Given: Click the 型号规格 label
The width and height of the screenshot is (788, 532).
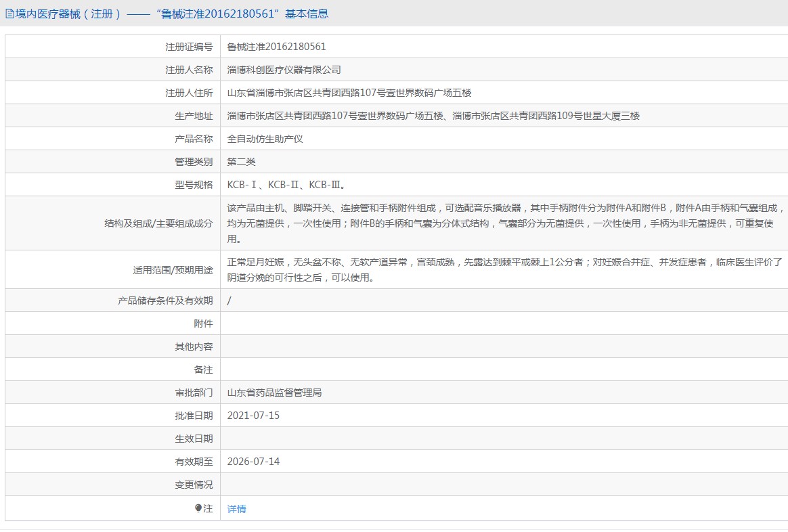Looking at the screenshot, I should coord(194,185).
